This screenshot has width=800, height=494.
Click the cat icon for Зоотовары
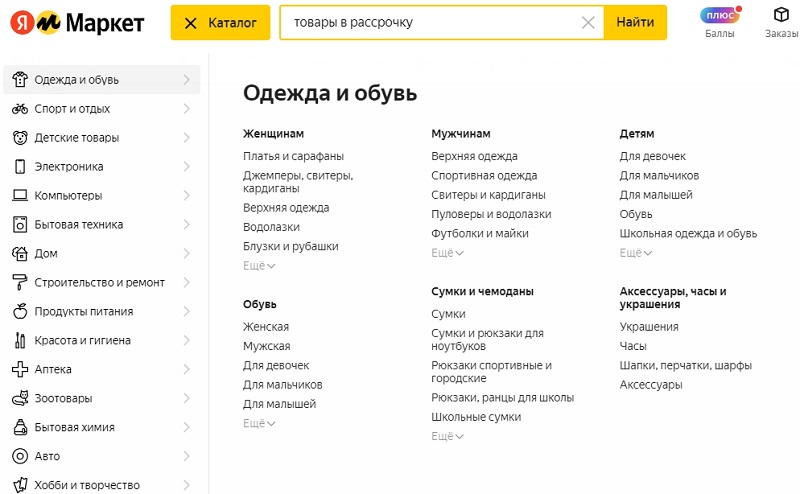point(20,398)
